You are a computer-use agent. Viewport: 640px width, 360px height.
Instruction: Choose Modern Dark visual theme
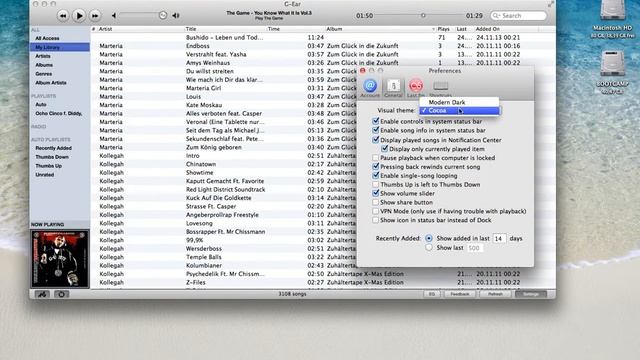459,102
